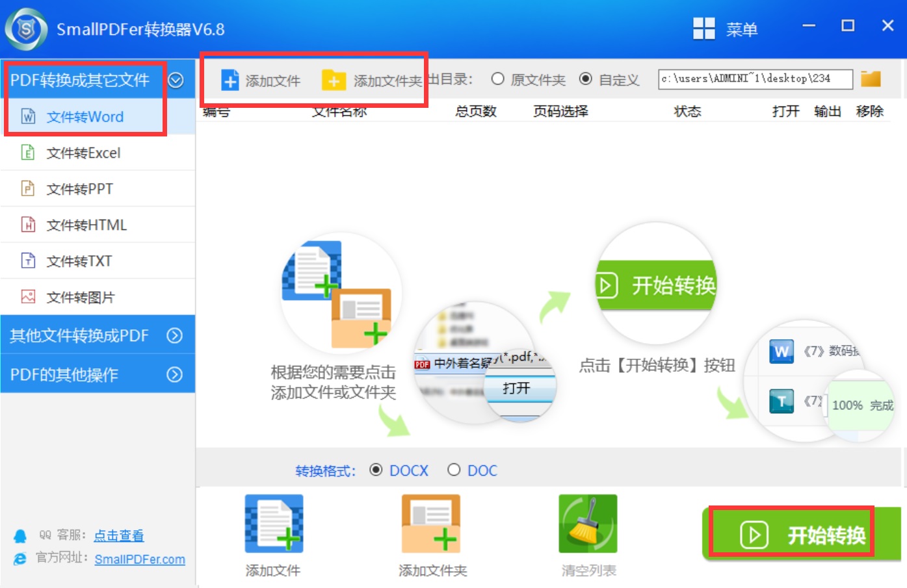Choose DOCX conversion format
Screen dimensions: 907x588
point(376,469)
